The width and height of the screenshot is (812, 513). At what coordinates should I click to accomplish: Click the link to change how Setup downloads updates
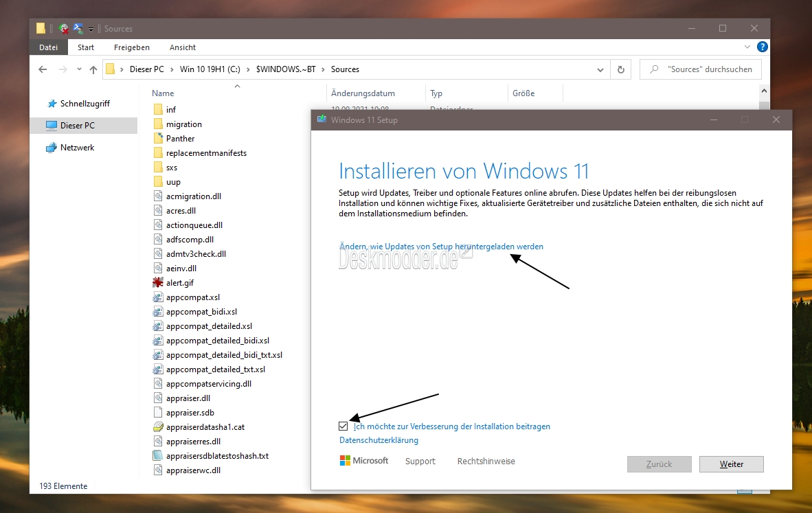[441, 247]
